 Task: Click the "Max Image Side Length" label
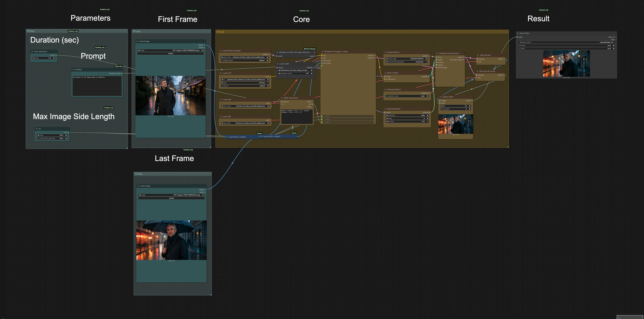coord(74,117)
